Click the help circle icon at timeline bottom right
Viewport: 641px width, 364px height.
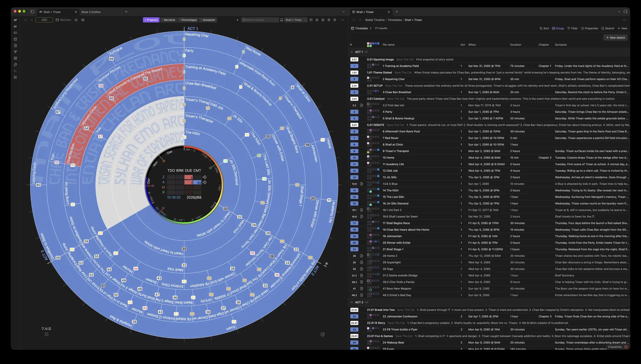[323, 334]
